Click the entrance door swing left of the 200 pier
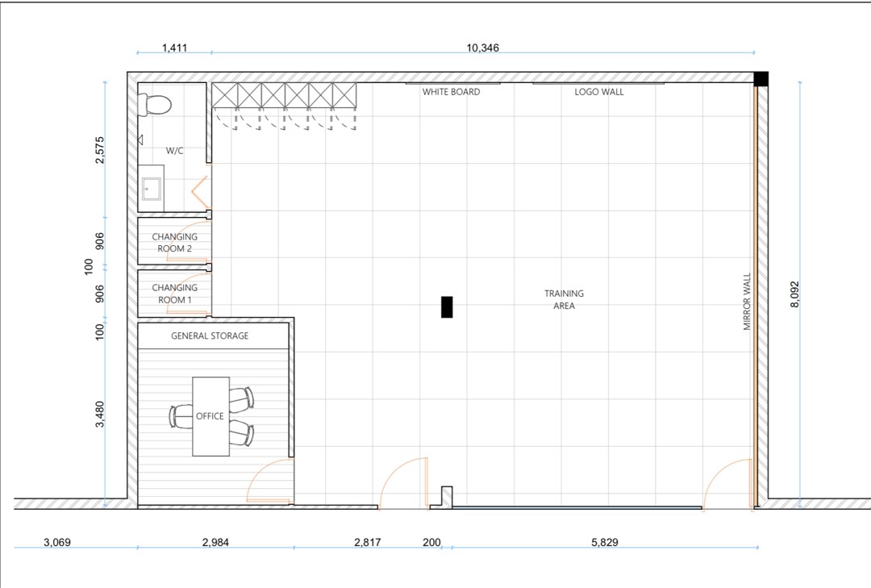The height and width of the screenshot is (588, 871). click(404, 482)
